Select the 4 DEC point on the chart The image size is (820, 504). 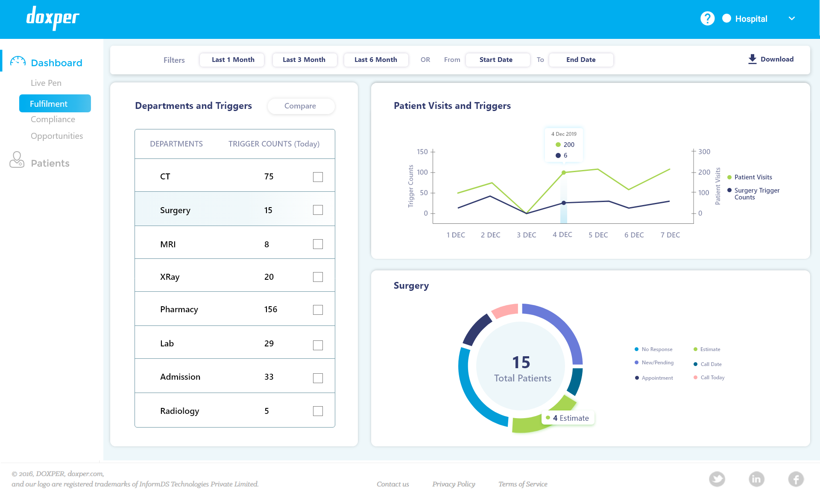coord(564,173)
